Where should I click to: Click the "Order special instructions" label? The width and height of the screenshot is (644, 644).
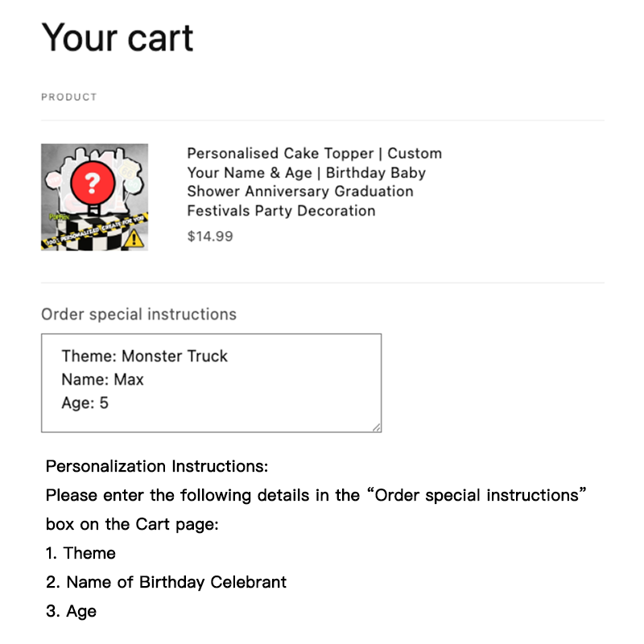tap(138, 314)
